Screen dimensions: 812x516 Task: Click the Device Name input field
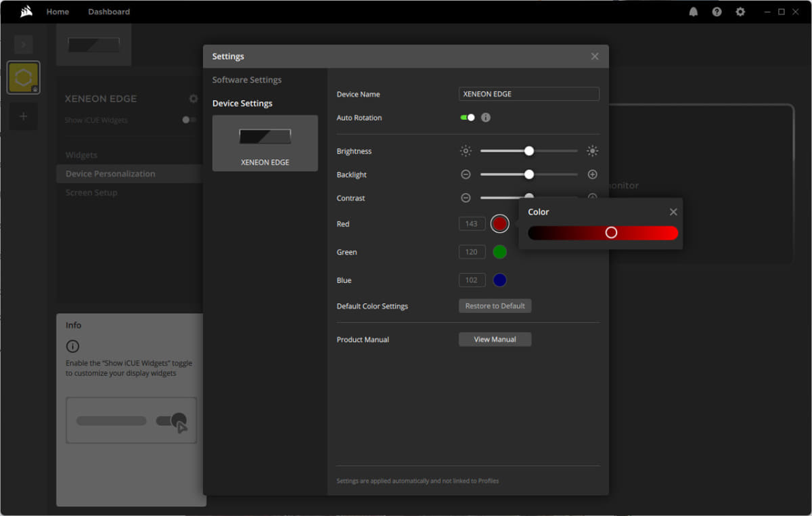529,94
